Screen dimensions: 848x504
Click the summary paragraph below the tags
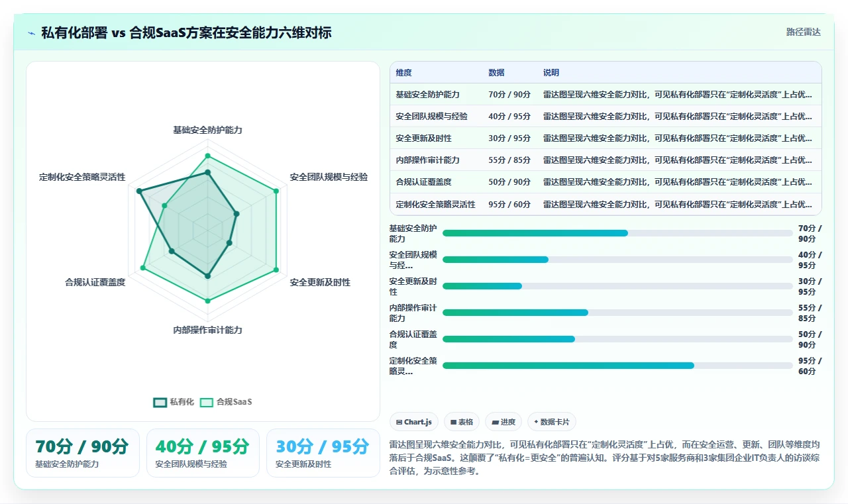[x=605, y=458]
